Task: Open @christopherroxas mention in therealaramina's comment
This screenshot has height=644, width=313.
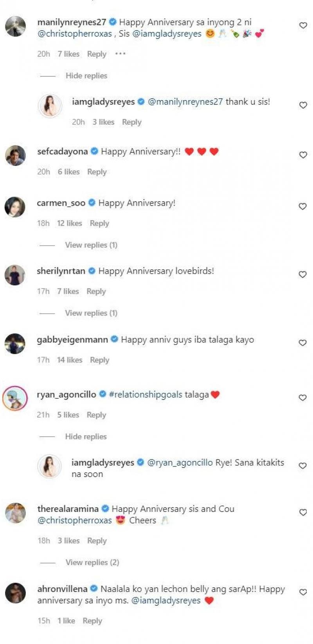Action: [x=75, y=520]
